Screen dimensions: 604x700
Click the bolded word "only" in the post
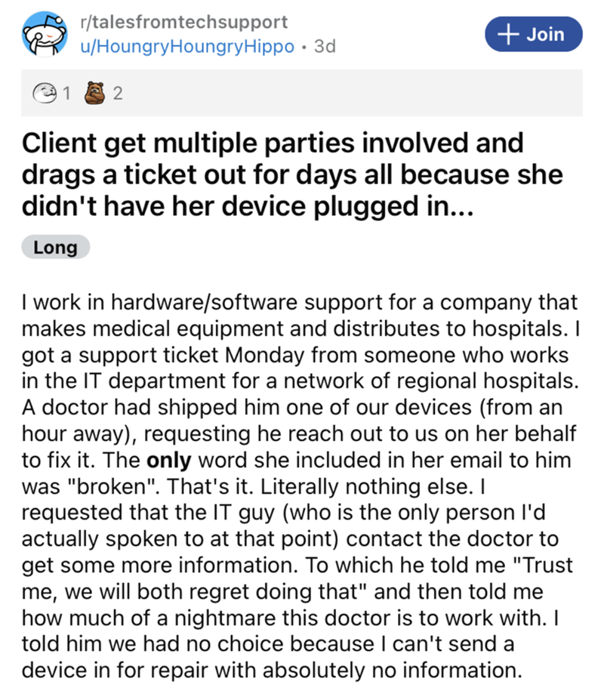(x=167, y=461)
